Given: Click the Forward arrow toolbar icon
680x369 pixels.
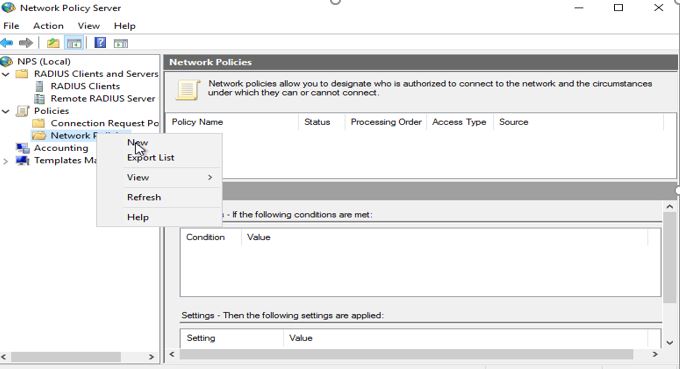Looking at the screenshot, I should (26, 42).
